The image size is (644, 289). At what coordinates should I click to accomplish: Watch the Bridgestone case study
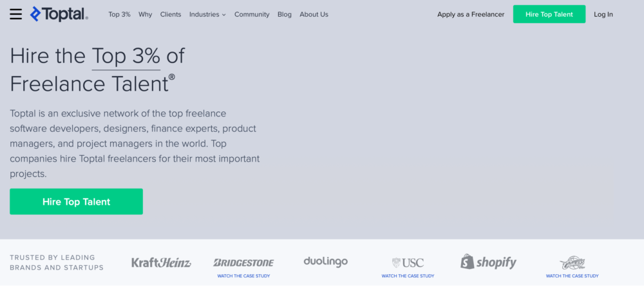tap(243, 276)
